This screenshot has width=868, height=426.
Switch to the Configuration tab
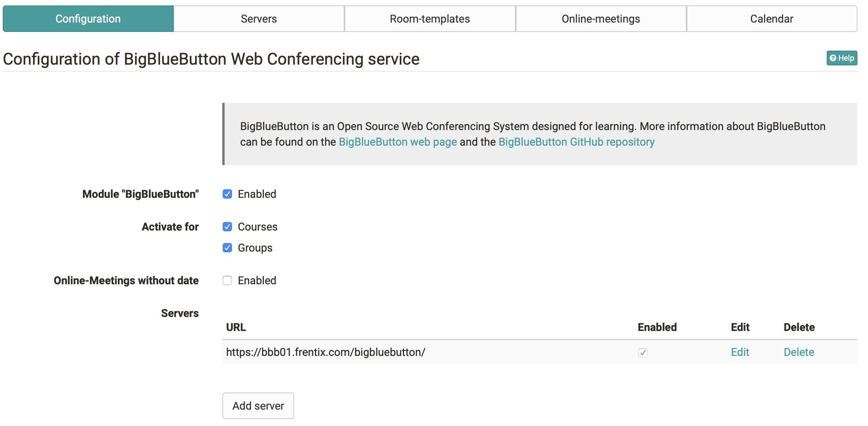(x=88, y=19)
